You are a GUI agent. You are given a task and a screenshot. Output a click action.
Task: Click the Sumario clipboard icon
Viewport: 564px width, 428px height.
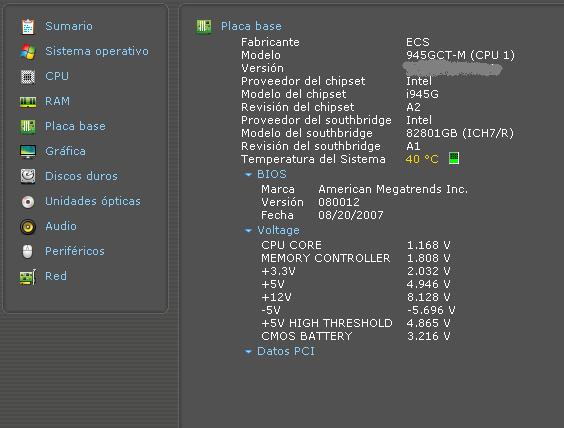tap(28, 27)
